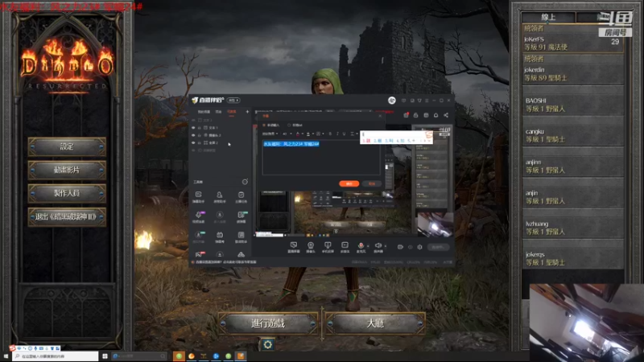This screenshot has width=644, height=362.
Task: Open the gear settings icon below 進行遊戲
Action: point(267,344)
